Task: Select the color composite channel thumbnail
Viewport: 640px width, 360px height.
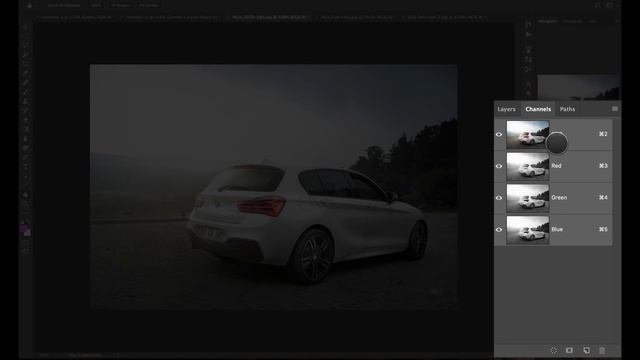Action: tap(528, 134)
